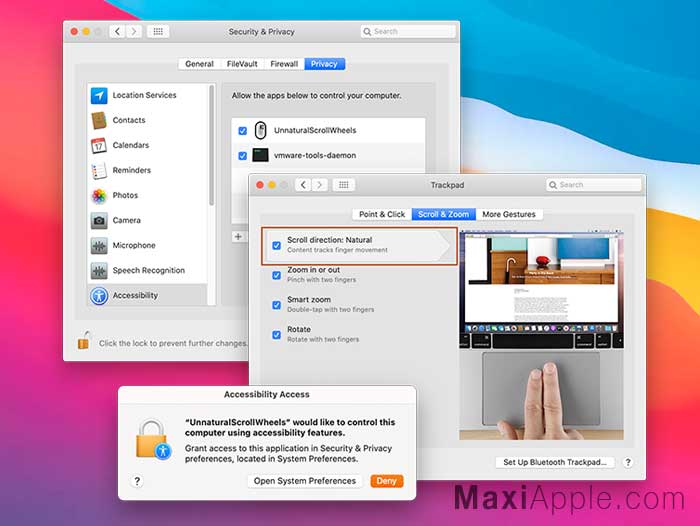Click the padlock icon in Accessibility Access dialog
The image size is (700, 526).
pyautogui.click(x=153, y=439)
